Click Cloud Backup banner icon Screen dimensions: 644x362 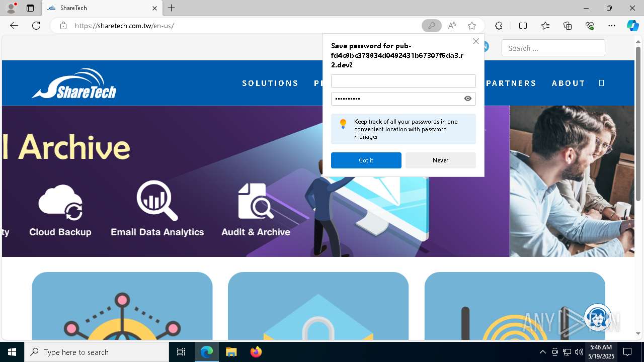coord(60,203)
